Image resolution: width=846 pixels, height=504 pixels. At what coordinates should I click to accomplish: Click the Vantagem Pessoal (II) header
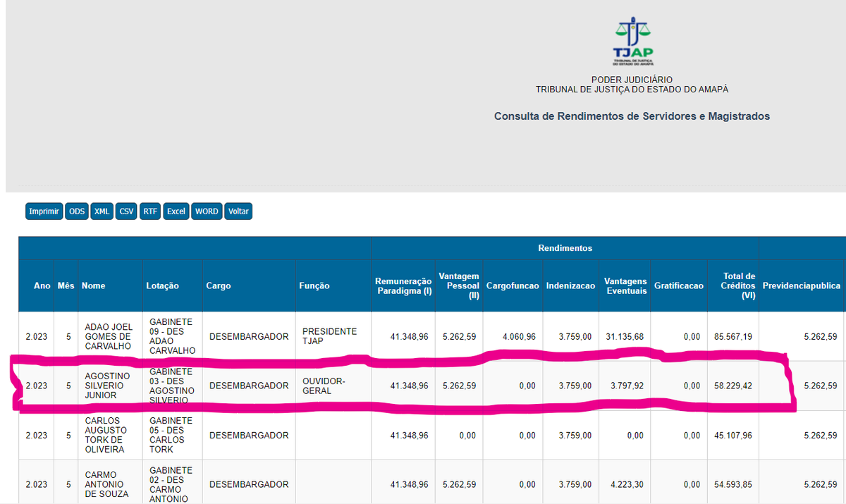pos(459,286)
